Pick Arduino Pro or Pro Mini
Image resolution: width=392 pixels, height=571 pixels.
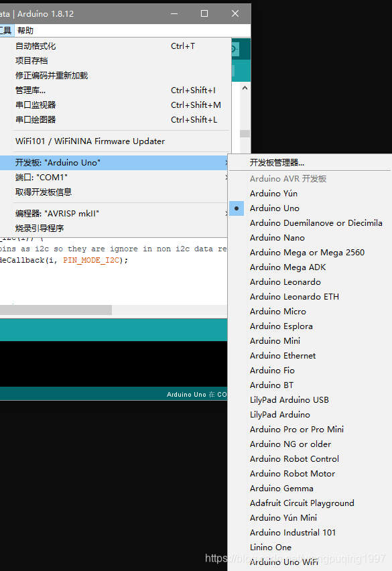(310, 430)
